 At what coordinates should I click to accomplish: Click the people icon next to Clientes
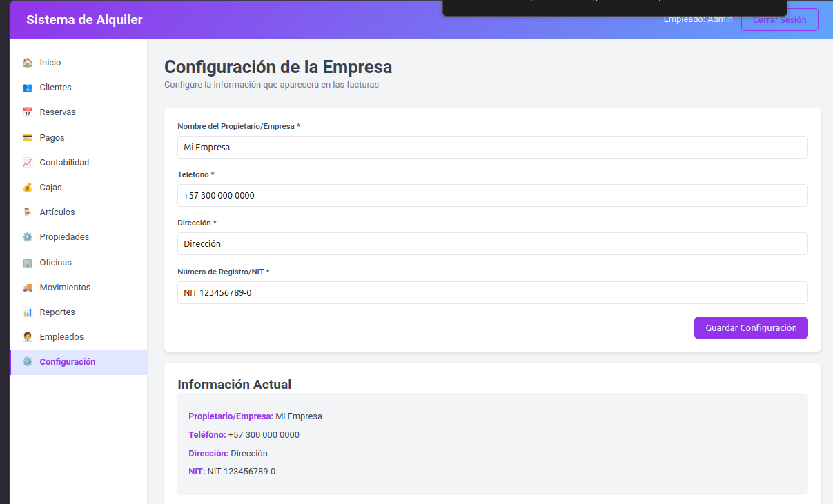[28, 88]
